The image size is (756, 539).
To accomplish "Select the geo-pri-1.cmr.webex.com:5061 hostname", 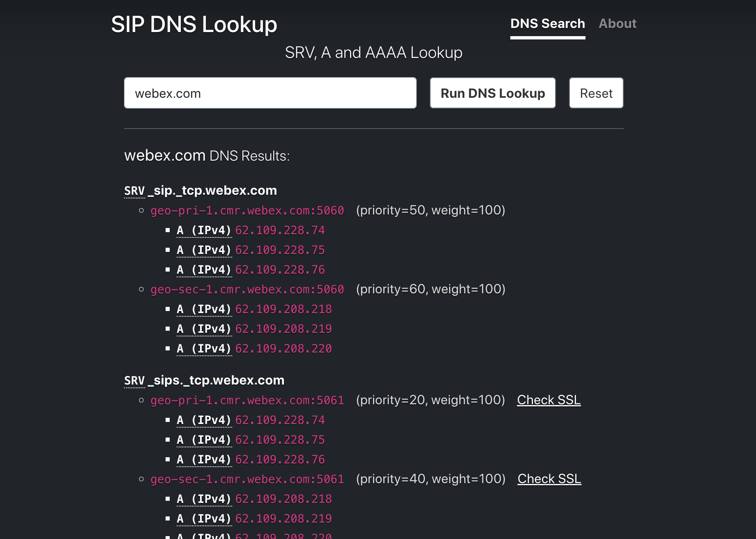I will click(x=247, y=401).
